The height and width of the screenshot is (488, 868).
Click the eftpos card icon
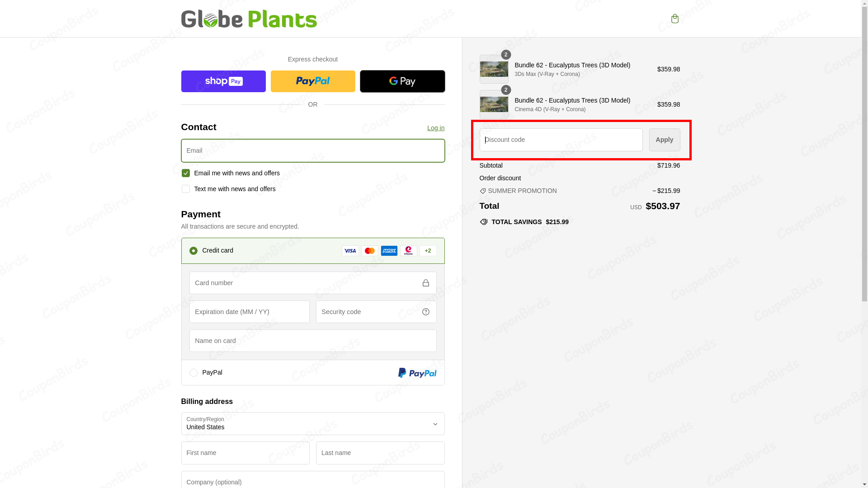click(x=408, y=251)
